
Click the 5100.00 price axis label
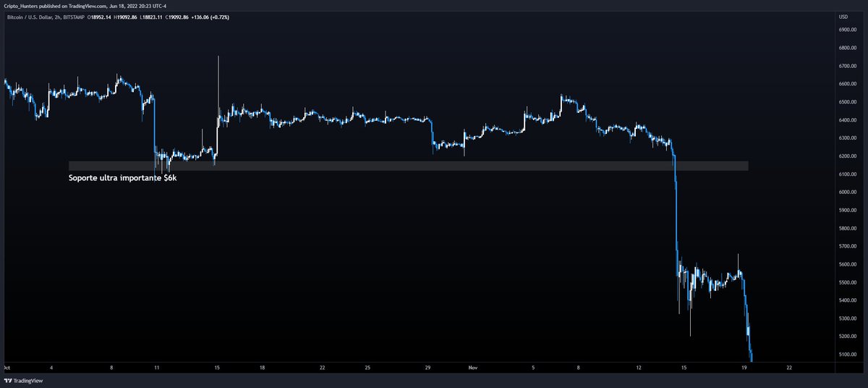coord(848,355)
